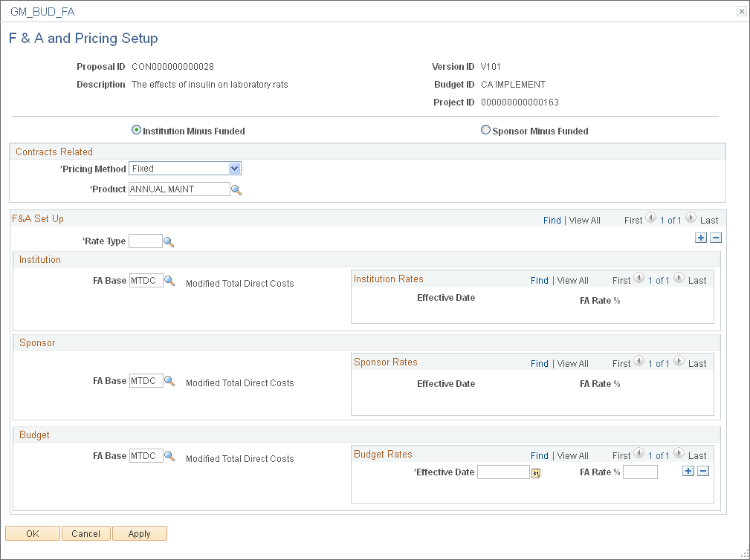This screenshot has height=560, width=750.
Task: Delete the current F&A Set Up row
Action: [x=716, y=238]
